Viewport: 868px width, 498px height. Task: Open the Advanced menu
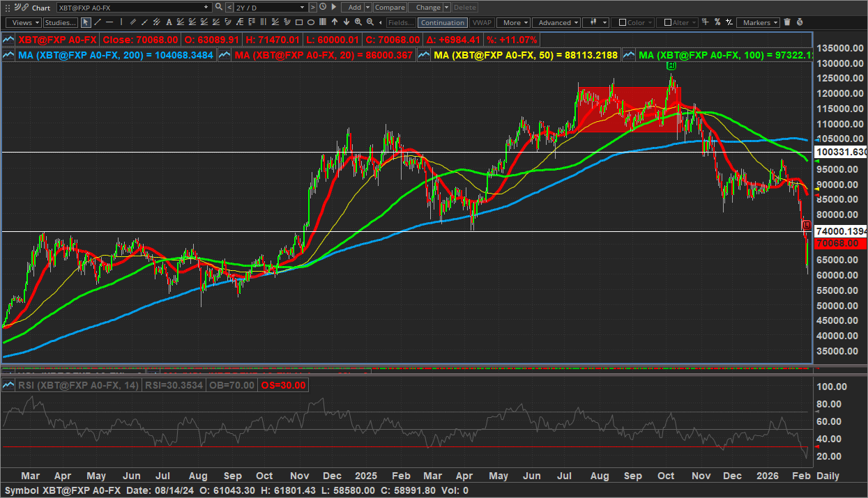click(558, 22)
